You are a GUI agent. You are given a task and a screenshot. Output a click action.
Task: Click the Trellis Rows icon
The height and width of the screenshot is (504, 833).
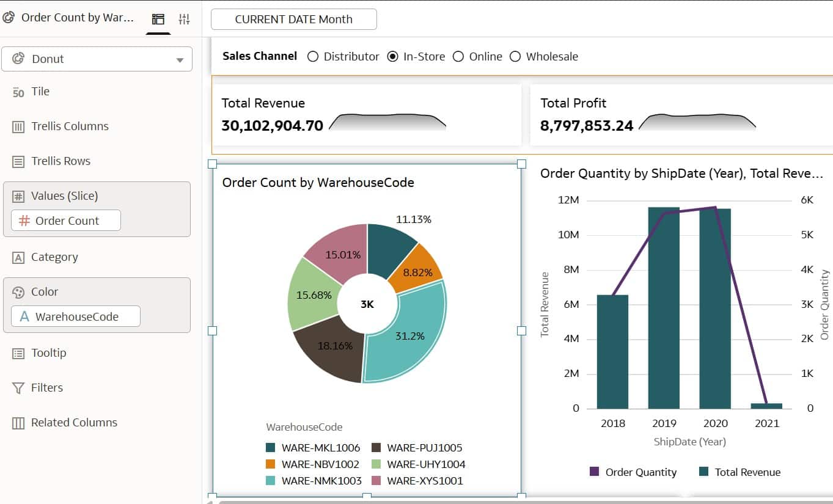(18, 161)
